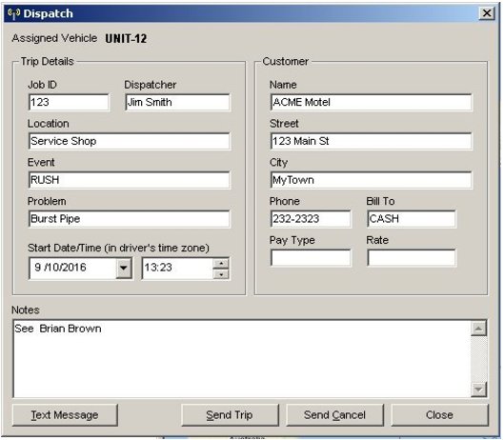This screenshot has height=440, width=504.
Task: Focus the empty Pay Type field
Action: coord(311,258)
